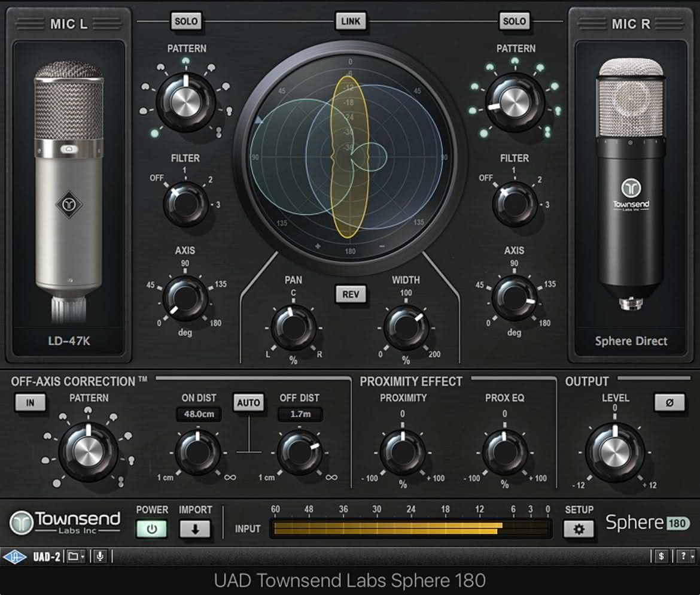Viewport: 700px width, 595px height.
Task: Toggle the Ø phase invert button
Action: (x=669, y=402)
